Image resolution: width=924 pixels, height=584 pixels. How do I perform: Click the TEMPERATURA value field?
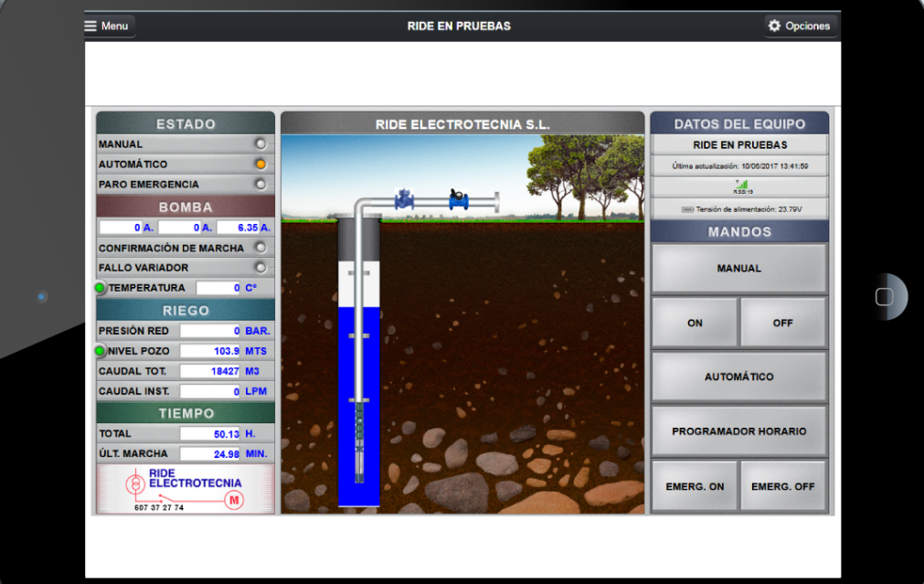pos(218,288)
